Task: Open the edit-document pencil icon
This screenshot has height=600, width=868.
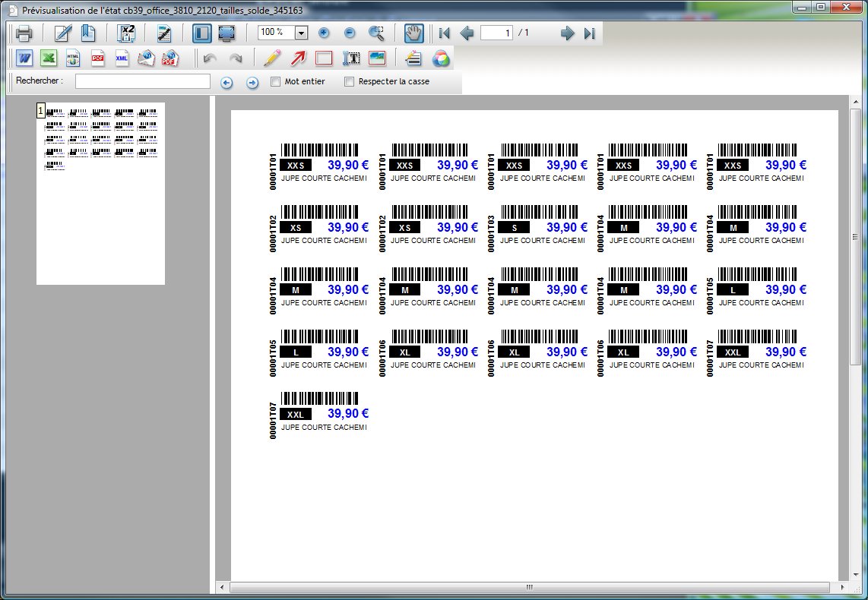Action: [x=62, y=33]
